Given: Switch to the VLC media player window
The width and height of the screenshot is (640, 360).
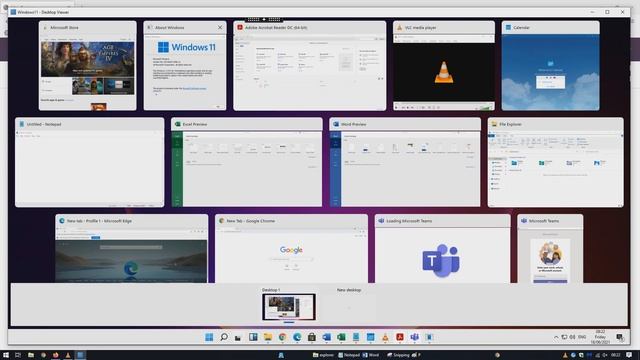Looking at the screenshot, I should [444, 66].
